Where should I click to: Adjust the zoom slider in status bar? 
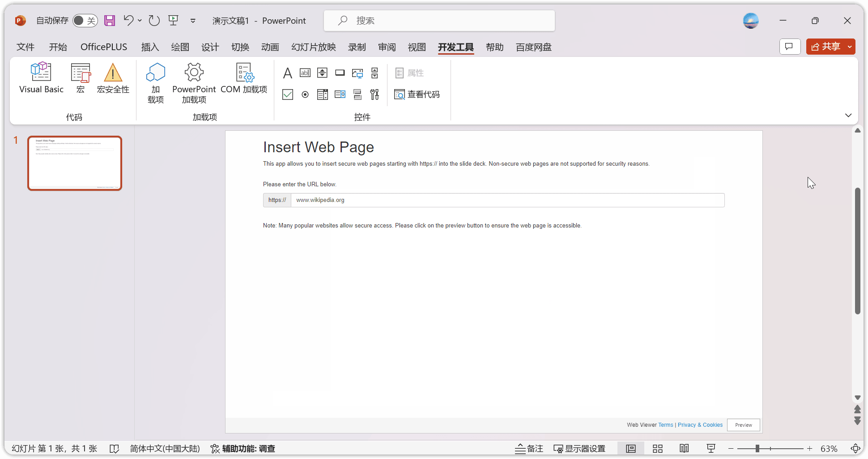click(757, 449)
